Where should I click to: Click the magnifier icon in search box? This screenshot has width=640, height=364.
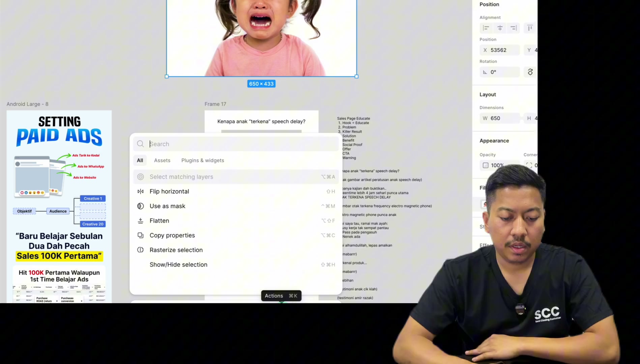(141, 144)
